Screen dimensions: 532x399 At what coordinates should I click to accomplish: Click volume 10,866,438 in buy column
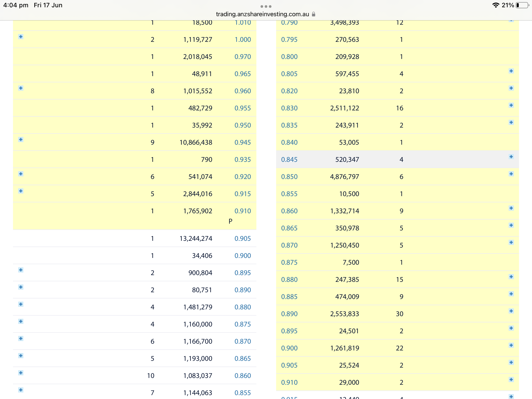coord(196,142)
